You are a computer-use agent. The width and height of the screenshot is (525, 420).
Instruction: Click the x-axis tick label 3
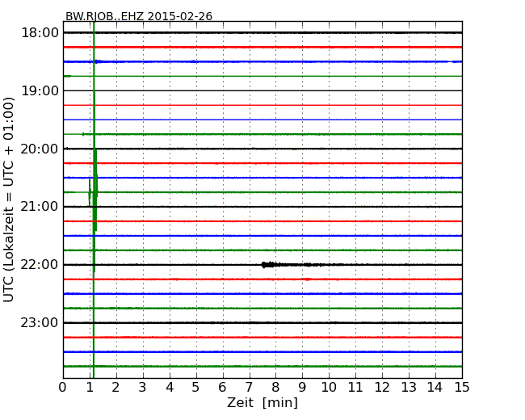(x=143, y=388)
